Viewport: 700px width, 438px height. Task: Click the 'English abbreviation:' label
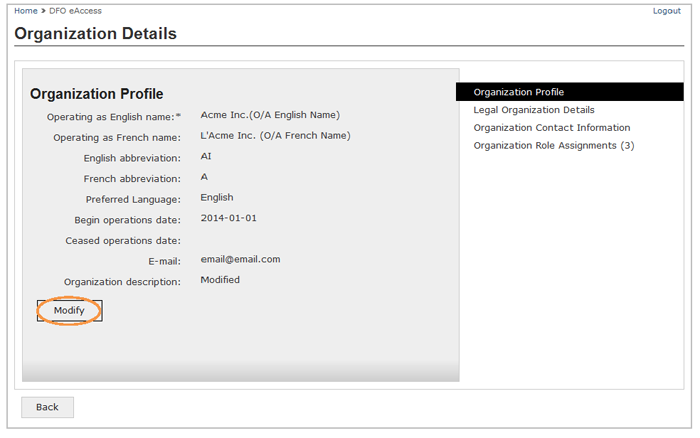coord(132,158)
